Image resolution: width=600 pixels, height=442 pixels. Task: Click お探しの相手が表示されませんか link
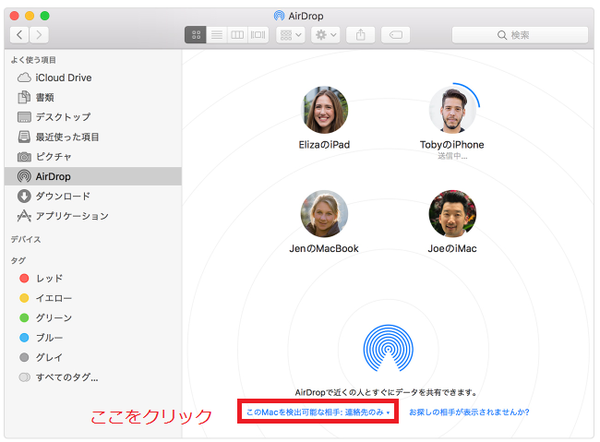(x=469, y=411)
